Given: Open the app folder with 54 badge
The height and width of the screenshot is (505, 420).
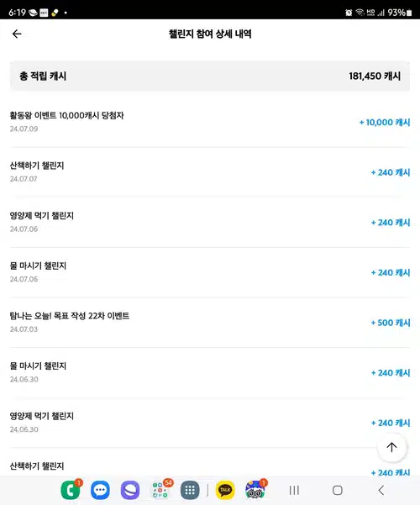Looking at the screenshot, I should pyautogui.click(x=160, y=490).
